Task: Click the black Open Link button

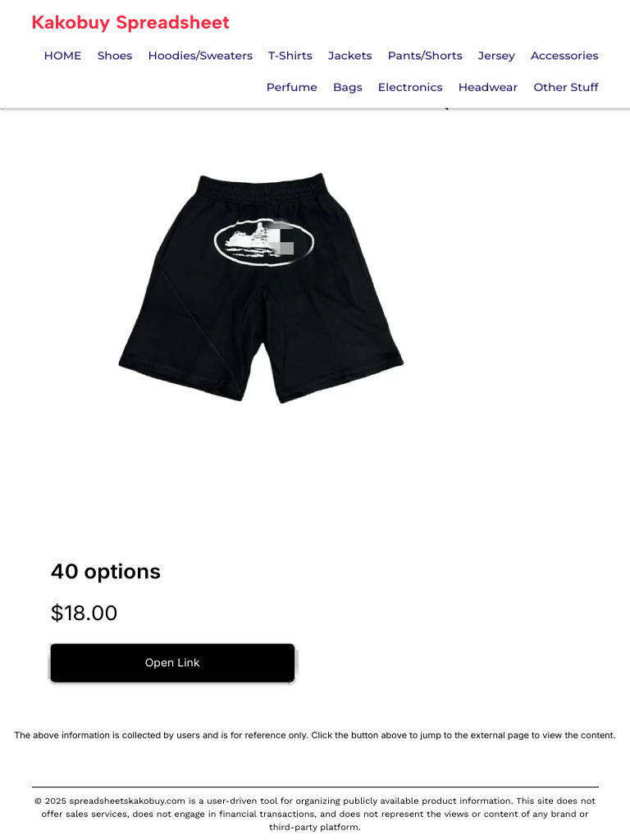Action: pos(172,663)
